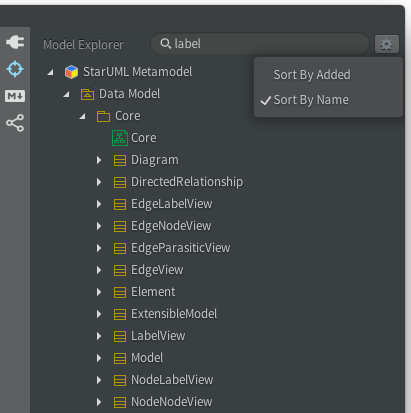Open the Markdown M↓ sidebar icon
Viewport: 411px width, 413px height.
click(15, 96)
